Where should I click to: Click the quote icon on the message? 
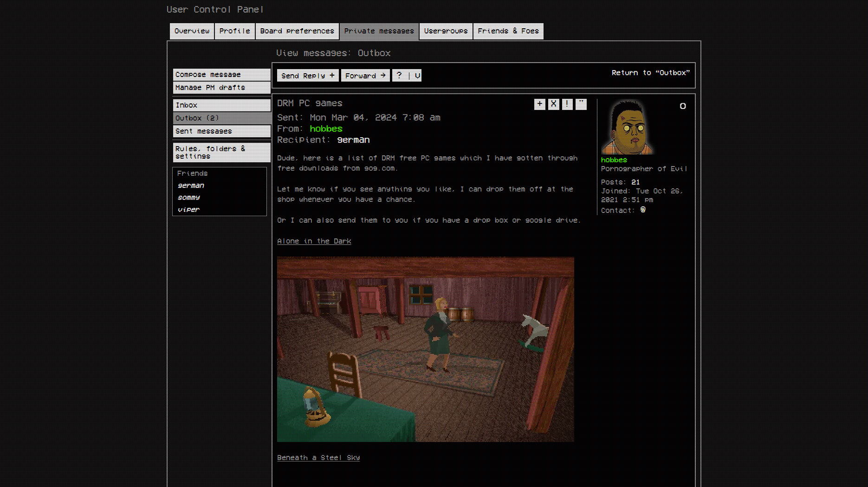[x=581, y=104]
